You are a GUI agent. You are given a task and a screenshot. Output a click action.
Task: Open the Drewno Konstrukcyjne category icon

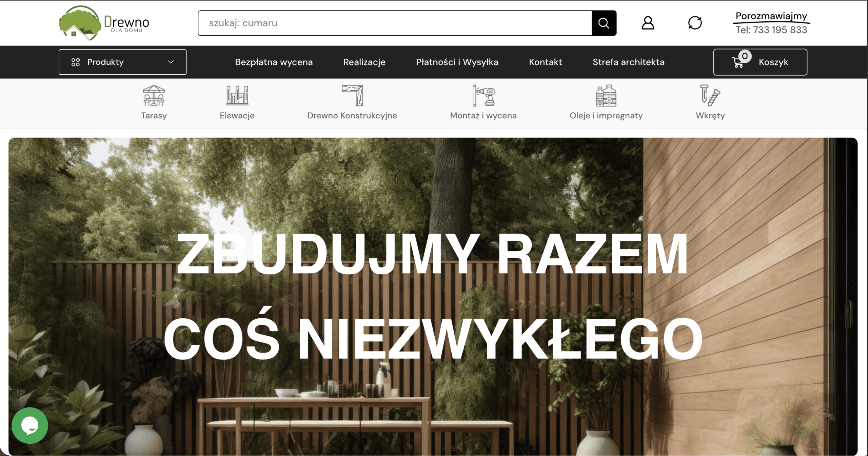click(x=352, y=96)
